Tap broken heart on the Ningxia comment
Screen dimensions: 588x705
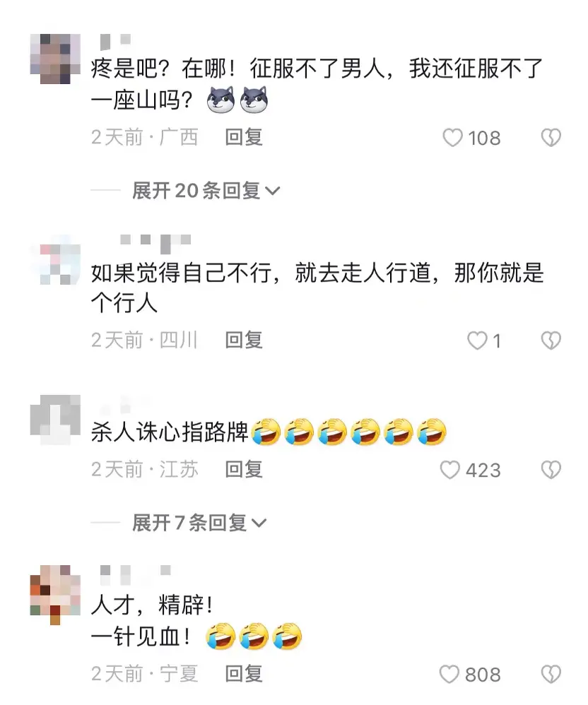click(551, 675)
